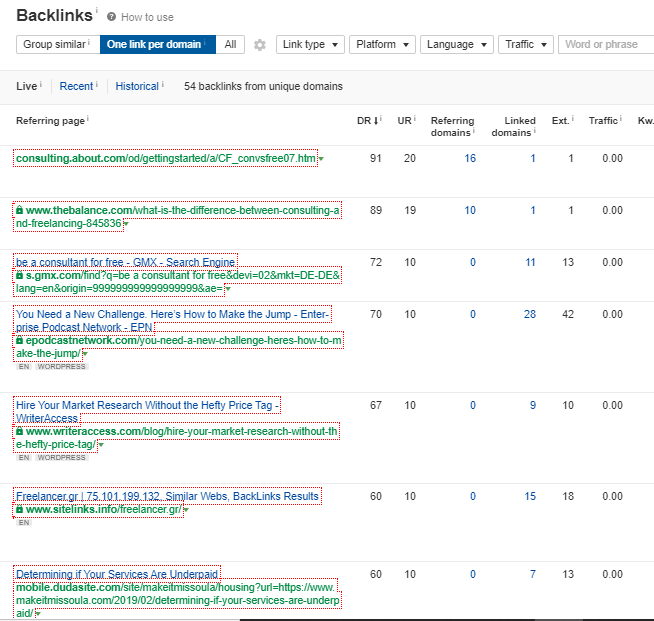Select the Group similar toggle

pos(56,45)
